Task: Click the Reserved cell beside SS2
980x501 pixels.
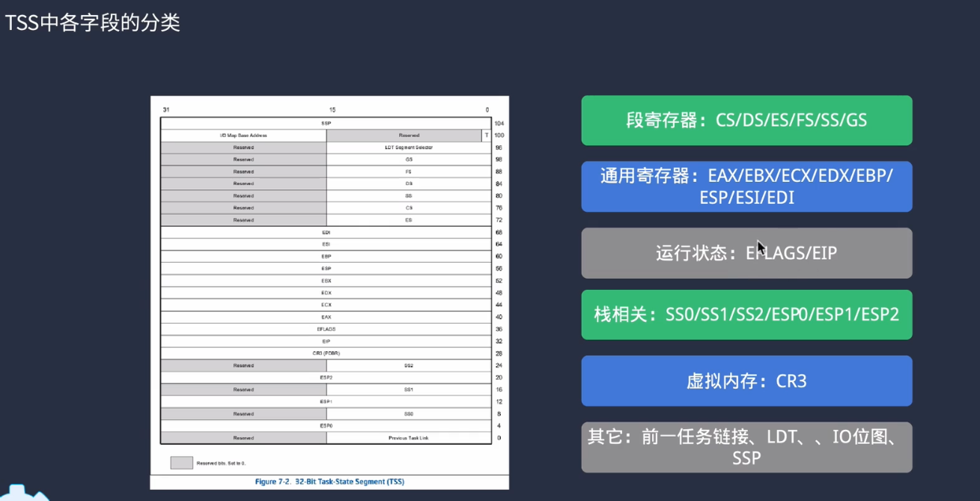Action: (243, 365)
